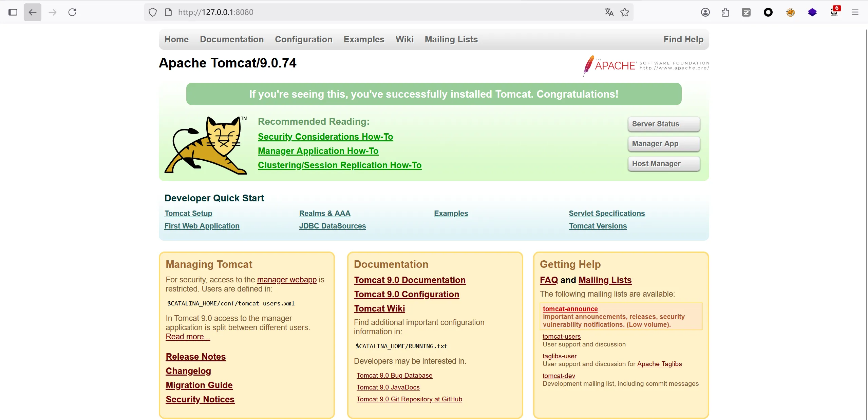Open the extensions puzzle icon

(x=725, y=13)
